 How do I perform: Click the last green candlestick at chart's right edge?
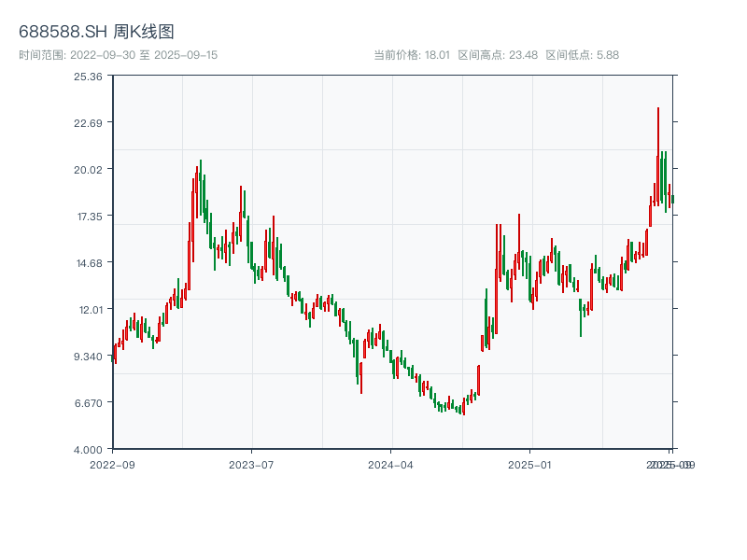click(x=672, y=199)
